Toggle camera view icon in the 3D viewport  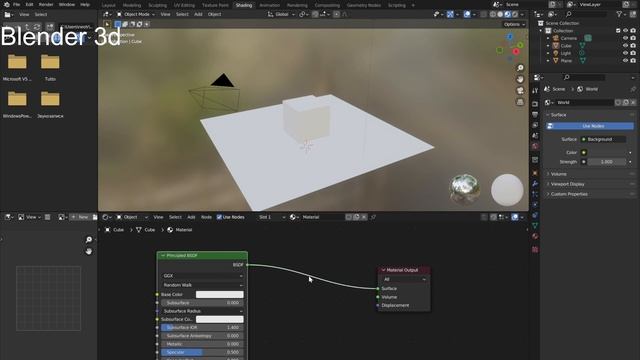[520, 91]
